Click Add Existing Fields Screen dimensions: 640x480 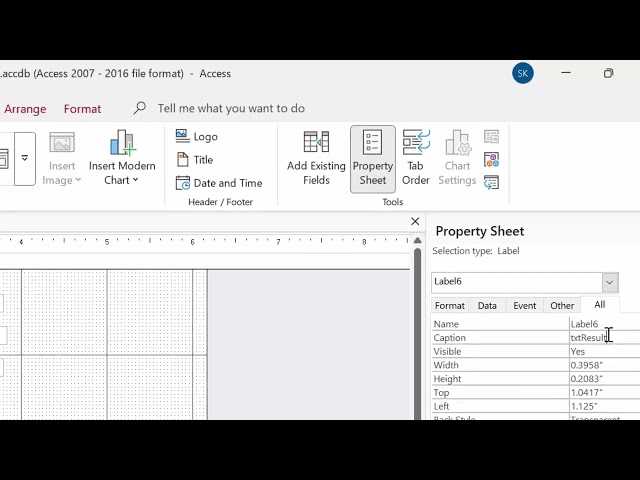[316, 158]
